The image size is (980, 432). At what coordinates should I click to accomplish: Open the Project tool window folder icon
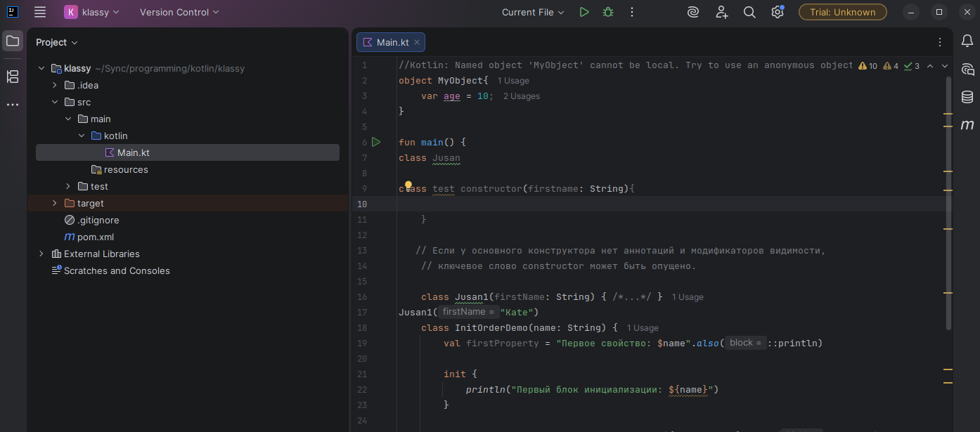(13, 41)
